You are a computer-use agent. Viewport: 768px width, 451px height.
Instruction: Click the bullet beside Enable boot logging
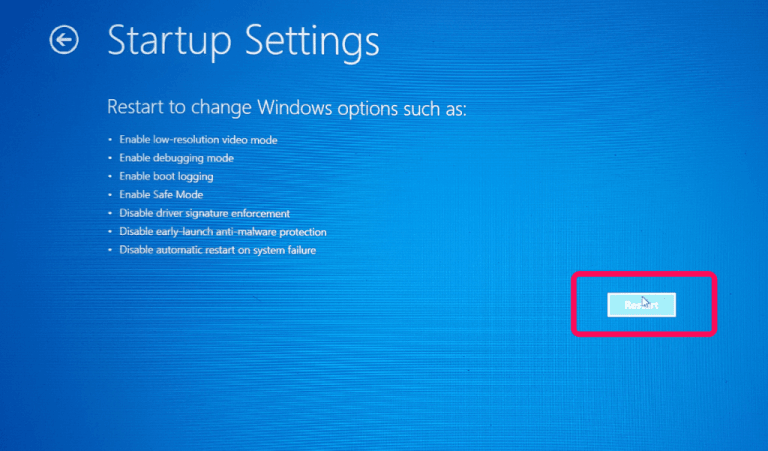point(110,177)
